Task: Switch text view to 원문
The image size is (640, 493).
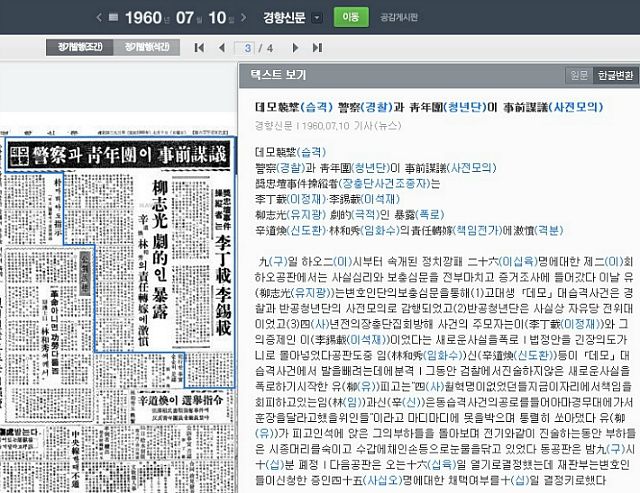Action: tap(578, 75)
